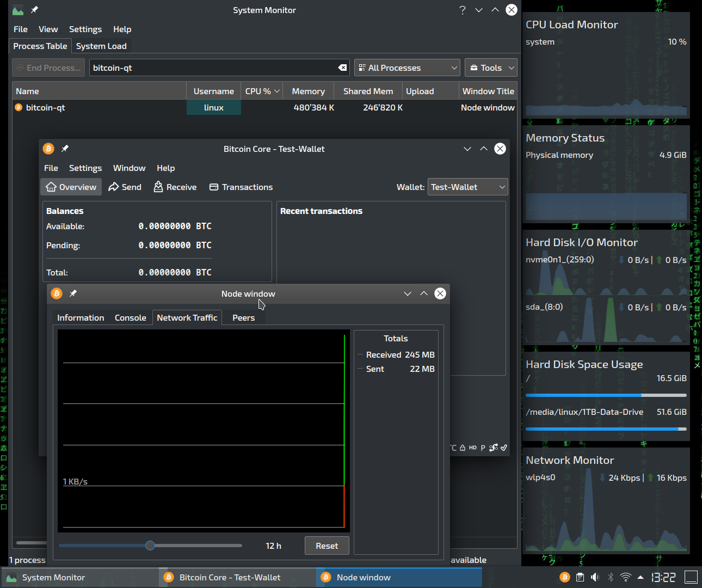
Task: Click the 12 h time range slider handle
Action: [150, 546]
